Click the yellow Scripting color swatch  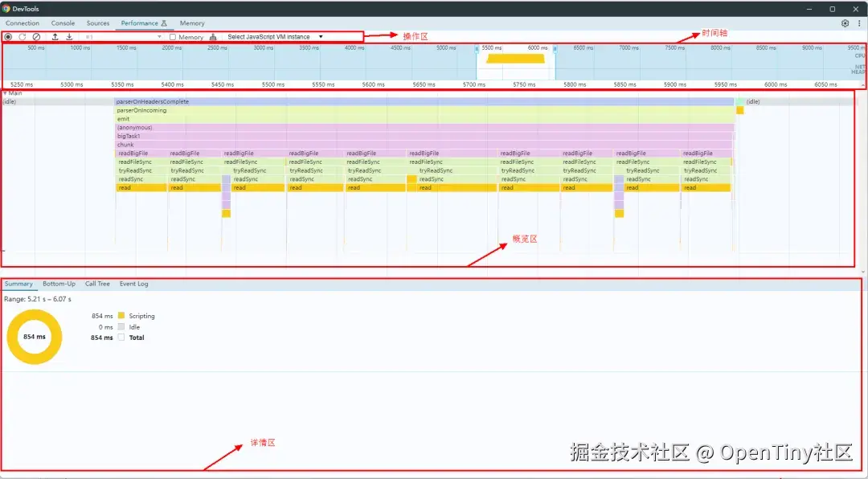(x=121, y=316)
